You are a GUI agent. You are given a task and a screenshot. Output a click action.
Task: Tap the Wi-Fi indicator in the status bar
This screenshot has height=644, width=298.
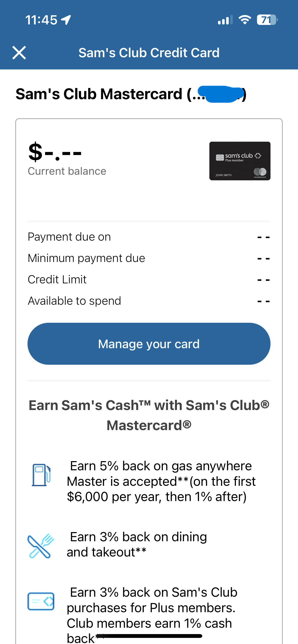point(244,20)
